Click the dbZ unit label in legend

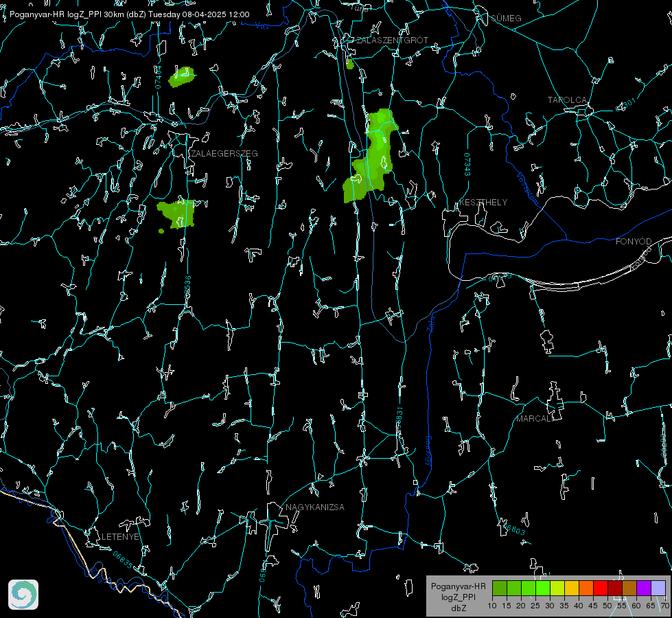click(459, 608)
